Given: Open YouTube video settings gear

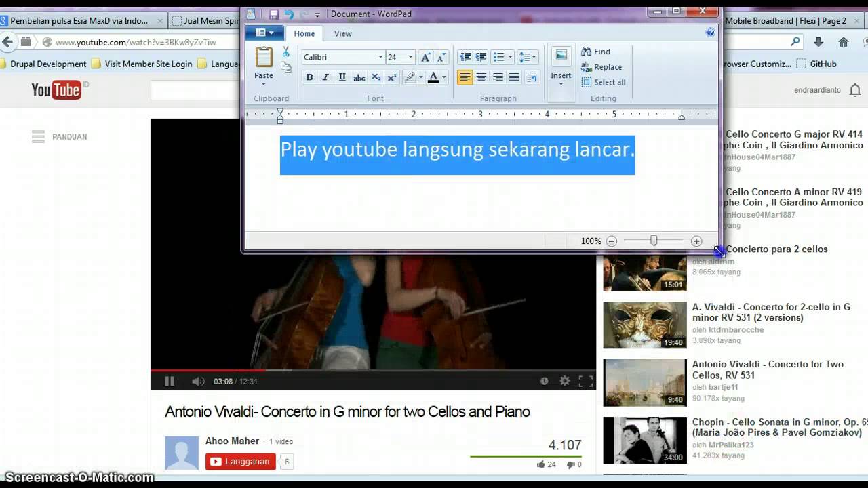Looking at the screenshot, I should coord(565,381).
